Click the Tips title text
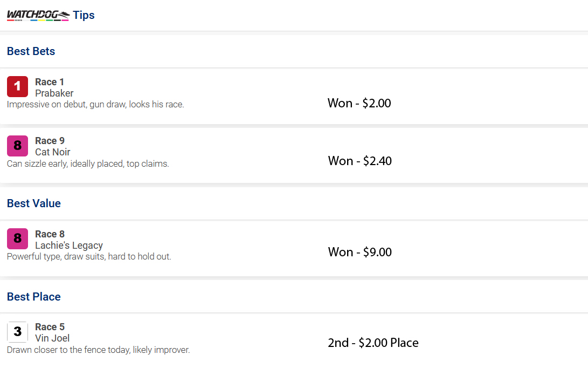588x368 pixels. tap(84, 15)
